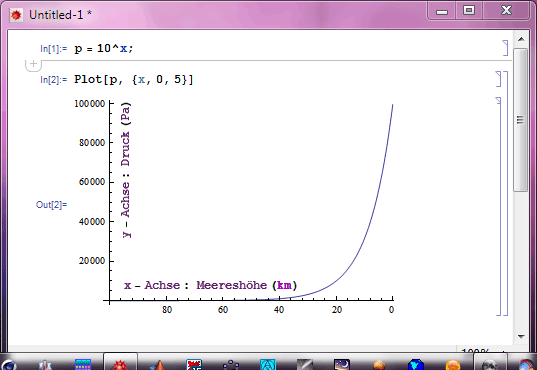Open the calendar icon app in taskbar
Screen dimensions: 537x370
[x=194, y=365]
